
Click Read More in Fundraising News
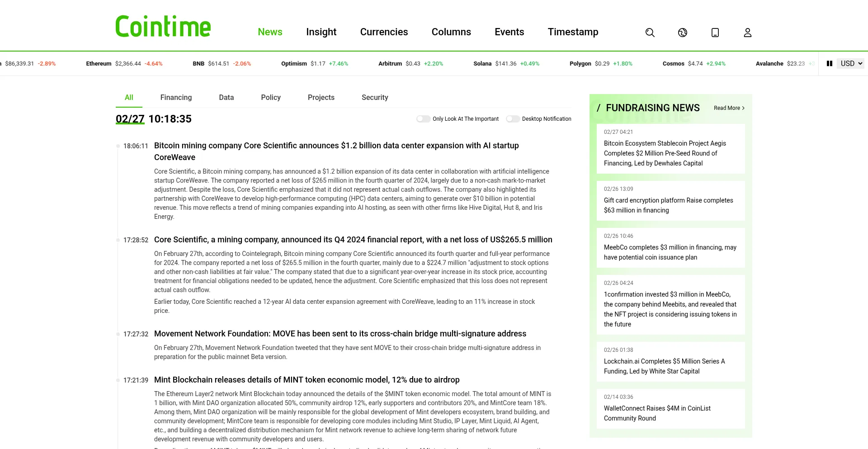(729, 108)
